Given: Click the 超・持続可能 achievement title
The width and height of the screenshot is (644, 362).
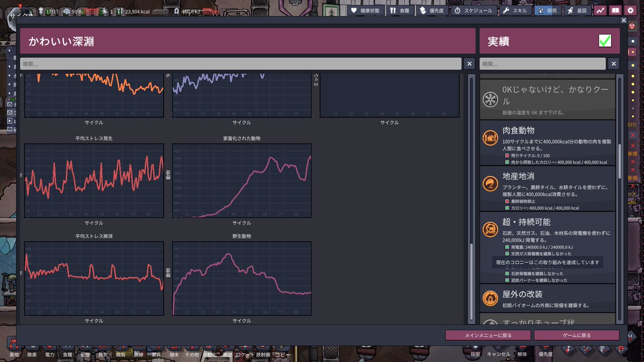Looking at the screenshot, I should 526,221.
